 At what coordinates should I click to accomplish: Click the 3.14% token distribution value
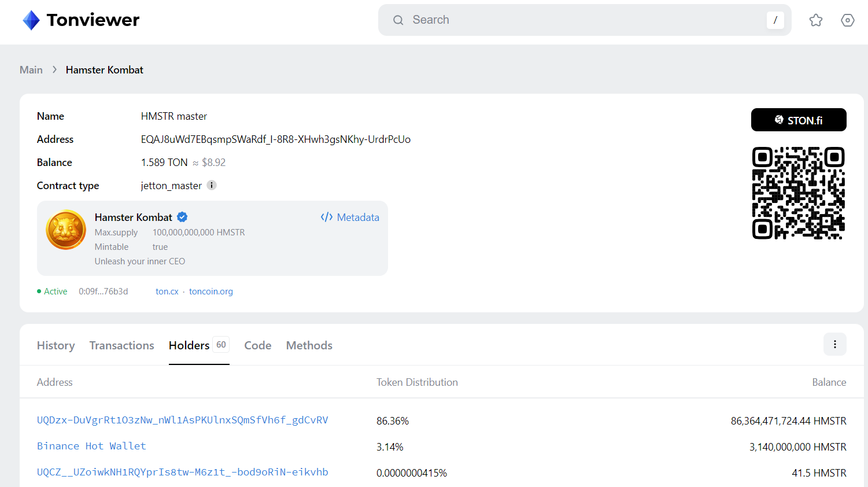point(390,447)
